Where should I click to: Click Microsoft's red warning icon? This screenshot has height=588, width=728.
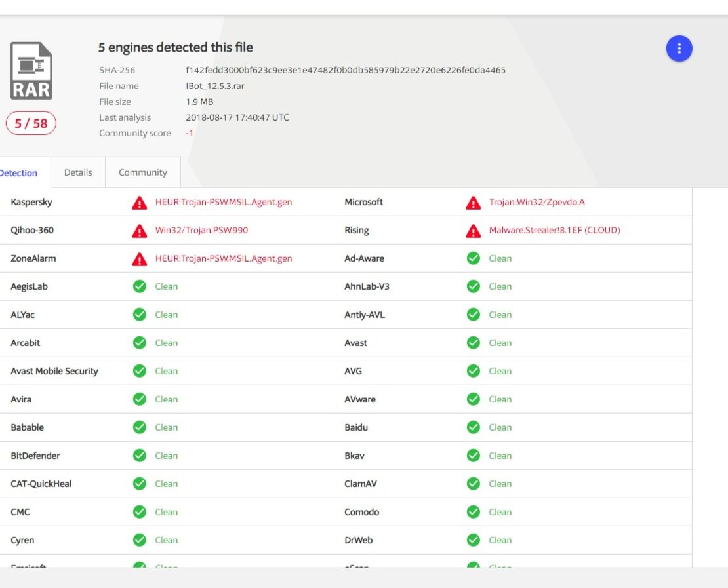[473, 203]
